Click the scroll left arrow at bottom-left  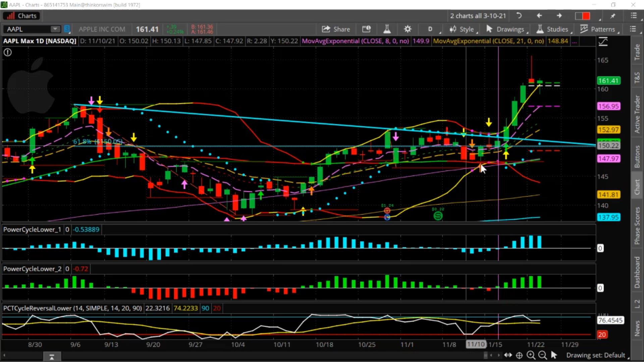pos(4,355)
